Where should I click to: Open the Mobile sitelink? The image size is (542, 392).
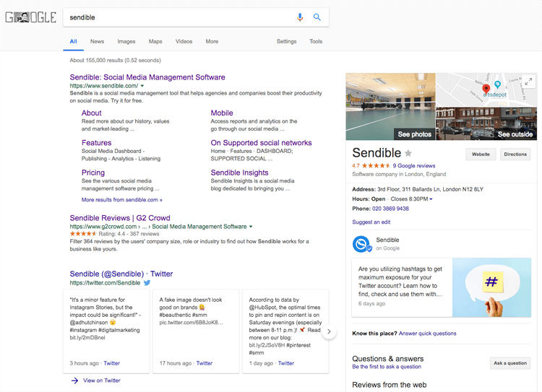tap(222, 113)
